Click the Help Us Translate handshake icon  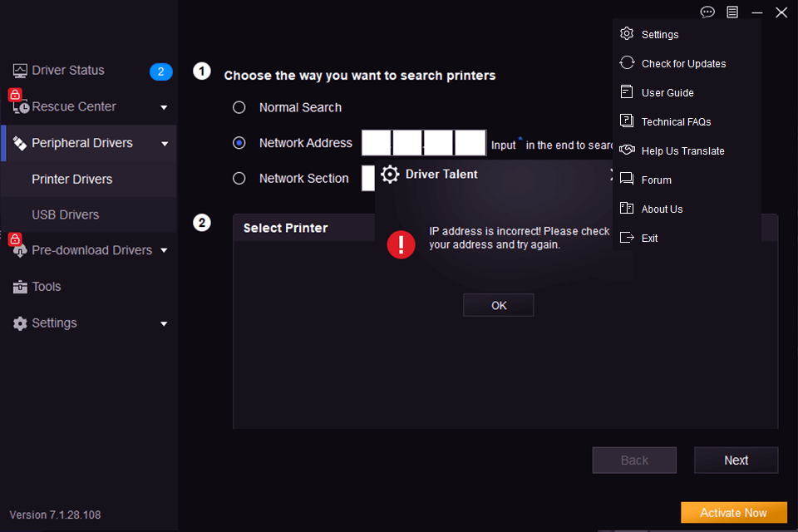click(x=627, y=150)
